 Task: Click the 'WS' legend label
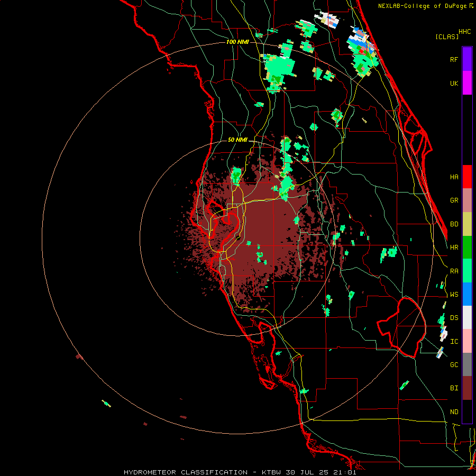454,294
